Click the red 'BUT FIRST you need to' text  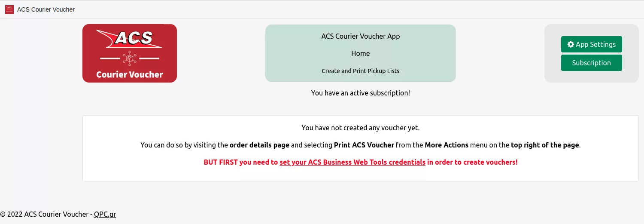[x=241, y=163]
